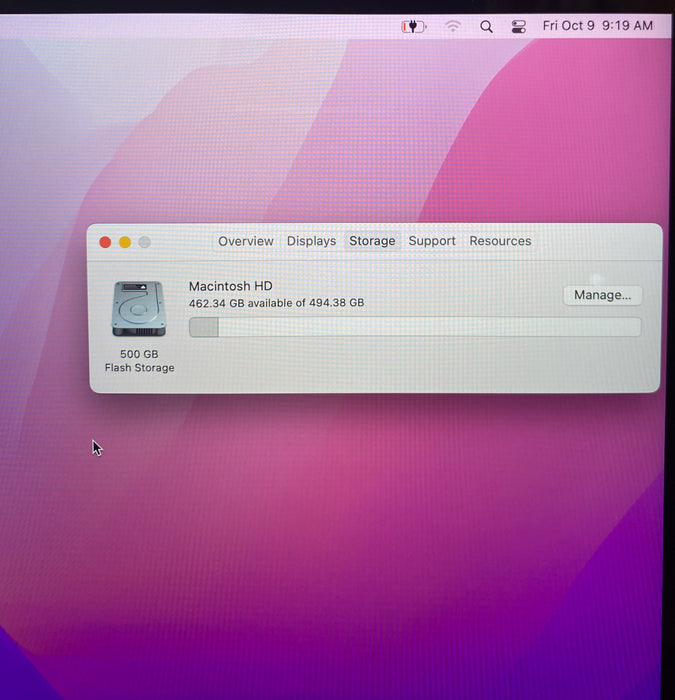This screenshot has height=700, width=675.
Task: Open Control Center icon in menu bar
Action: point(518,27)
